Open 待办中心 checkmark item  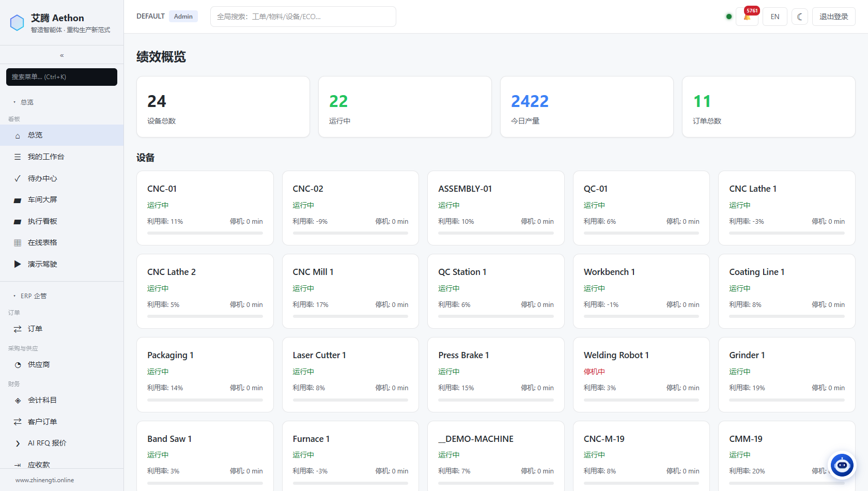click(62, 178)
